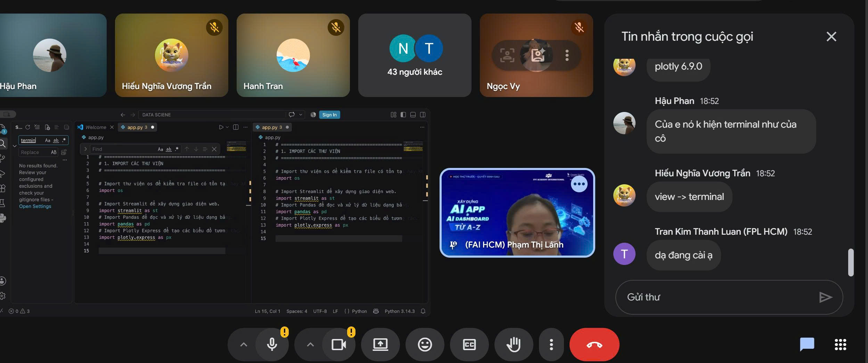This screenshot has height=363, width=868.
Task: Open options on Phạm Thị Lánh video tile
Action: tap(579, 184)
